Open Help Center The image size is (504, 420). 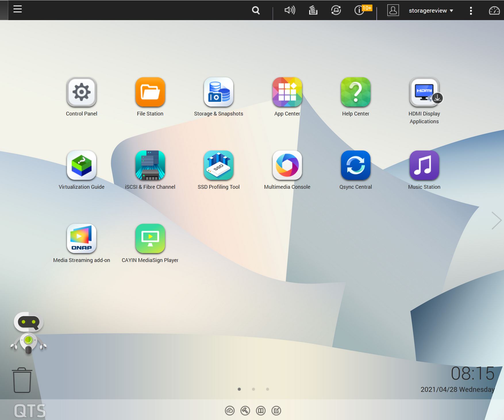pyautogui.click(x=356, y=92)
